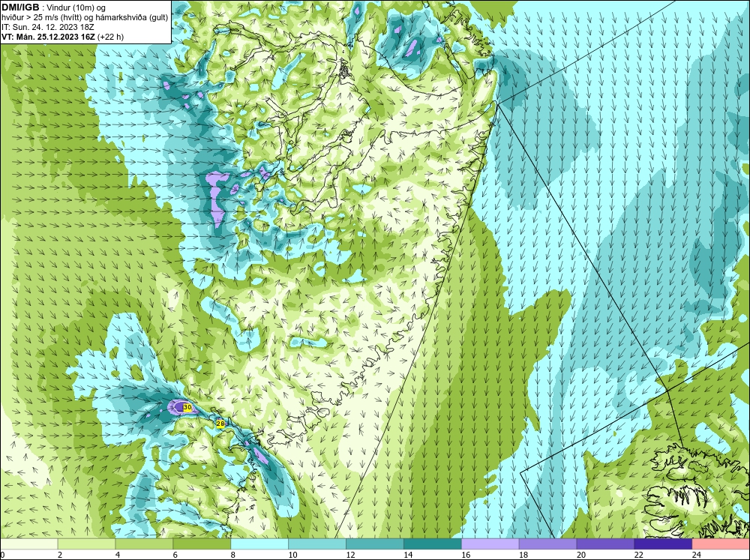Pick the 16–18 m/s lavender swatch

click(x=490, y=544)
